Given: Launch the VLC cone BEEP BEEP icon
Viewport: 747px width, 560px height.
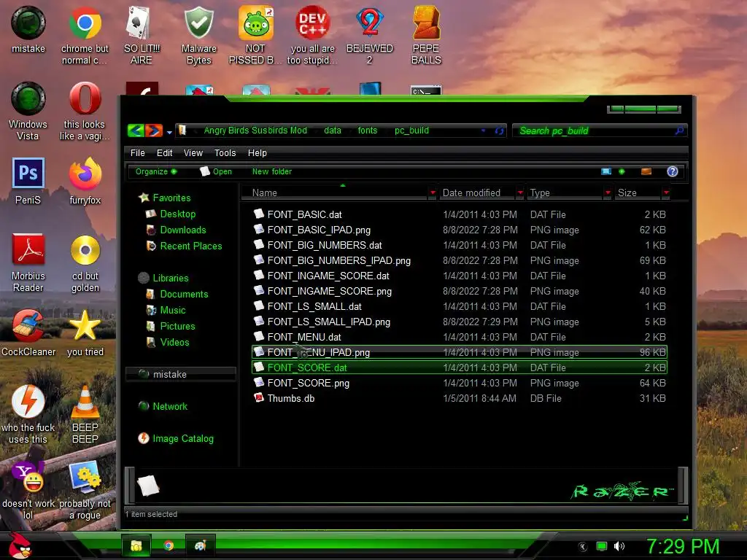Looking at the screenshot, I should point(85,414).
